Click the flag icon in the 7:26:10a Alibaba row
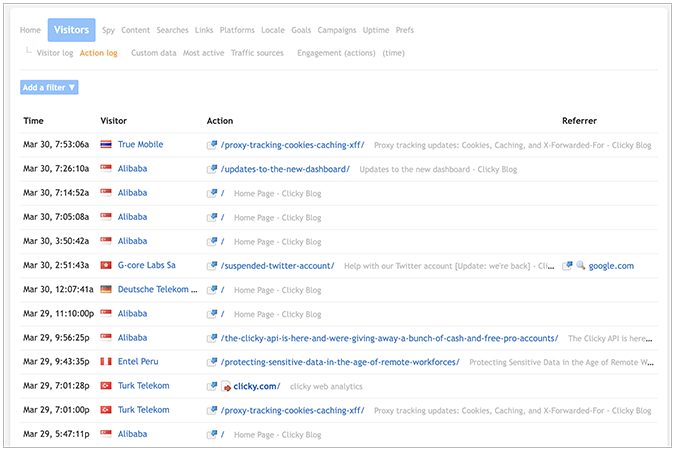 point(106,168)
